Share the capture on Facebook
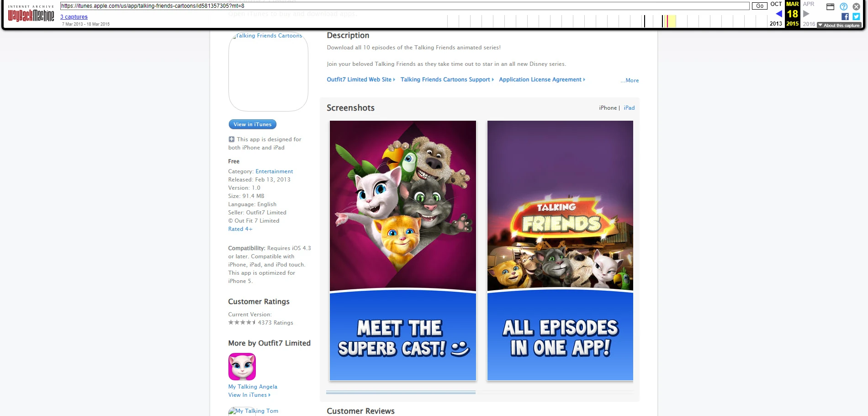868x416 pixels. 845,16
